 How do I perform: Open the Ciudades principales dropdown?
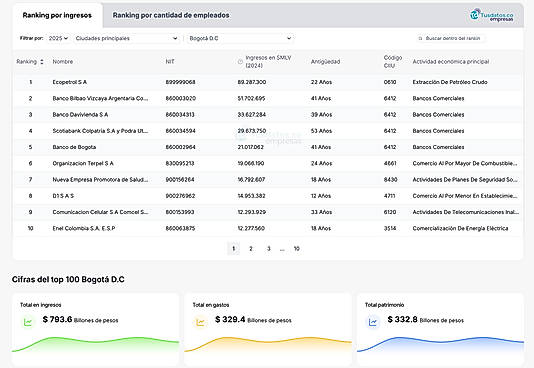point(126,38)
